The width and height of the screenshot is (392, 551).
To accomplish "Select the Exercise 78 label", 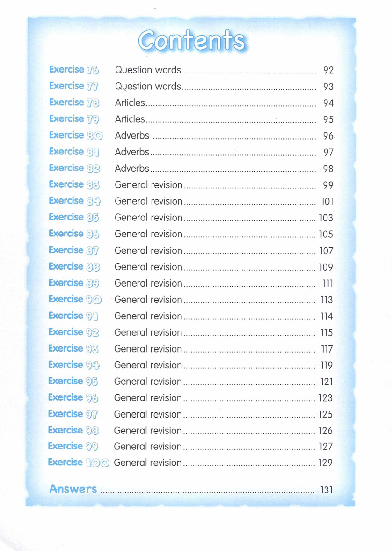I will click(x=74, y=103).
